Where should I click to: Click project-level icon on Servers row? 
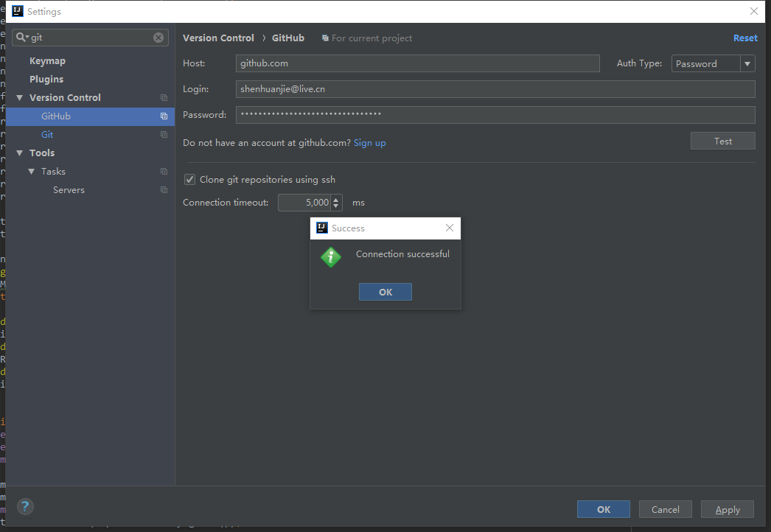click(164, 190)
